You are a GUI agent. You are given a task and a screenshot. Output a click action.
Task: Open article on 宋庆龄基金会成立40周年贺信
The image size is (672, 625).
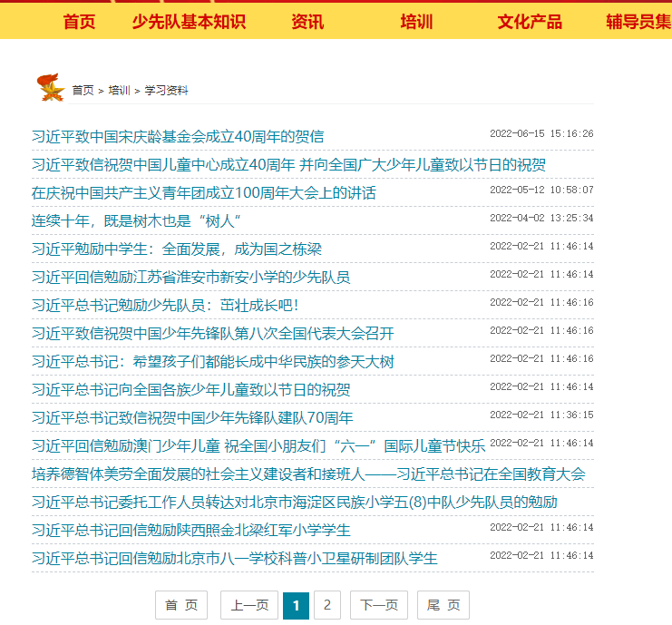pyautogui.click(x=178, y=137)
